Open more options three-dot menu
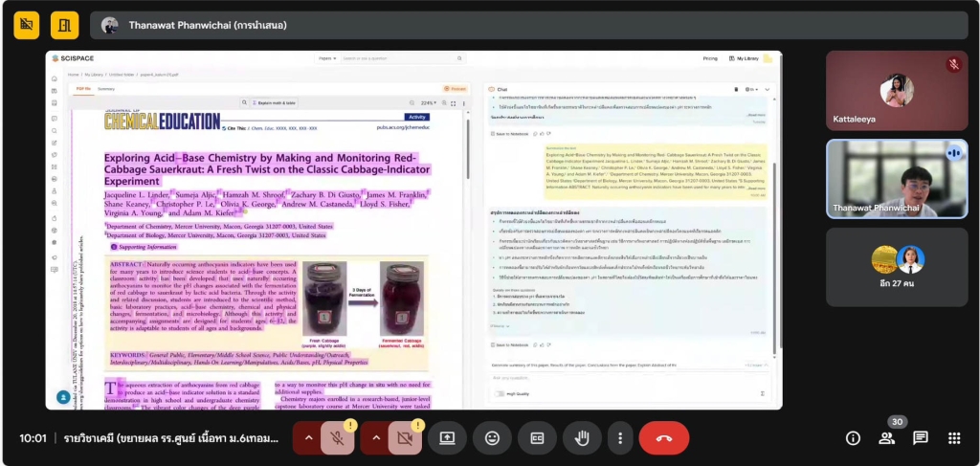The width and height of the screenshot is (980, 466). (x=620, y=438)
